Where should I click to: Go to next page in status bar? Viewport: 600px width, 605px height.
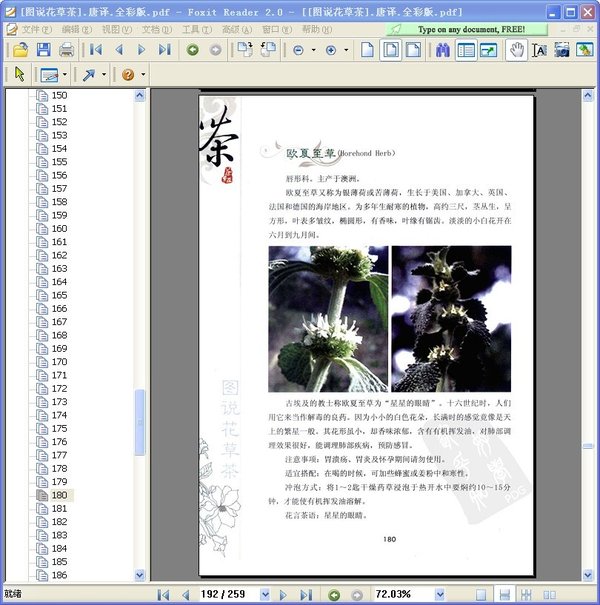[x=283, y=595]
